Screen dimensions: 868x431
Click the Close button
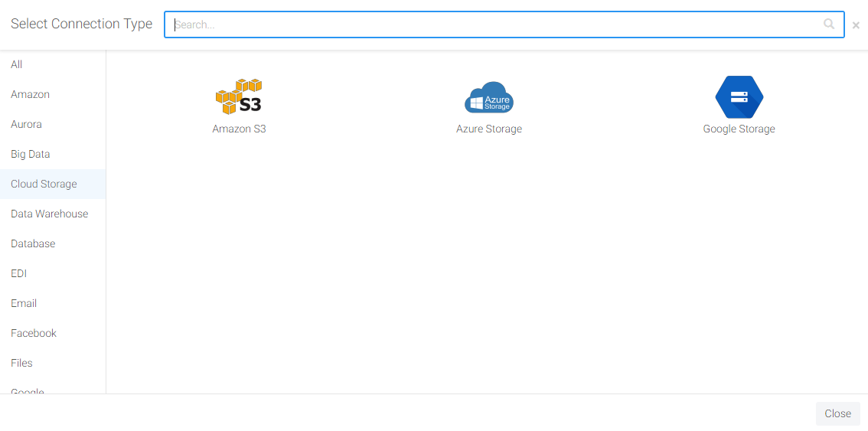(x=837, y=413)
